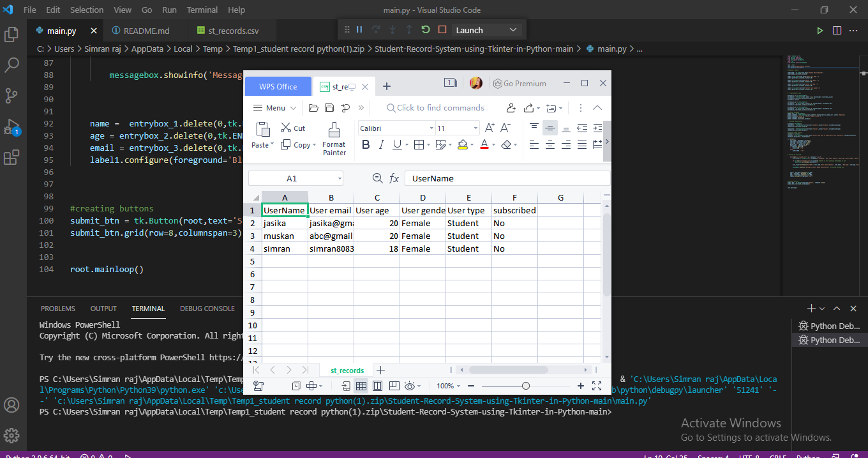Split the VS Code editor right

tap(837, 30)
